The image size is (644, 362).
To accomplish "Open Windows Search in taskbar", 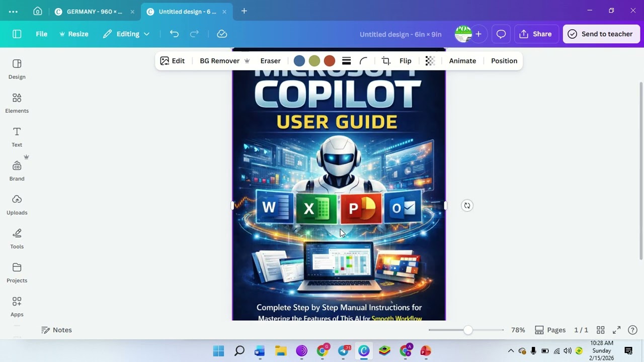I will point(239,351).
